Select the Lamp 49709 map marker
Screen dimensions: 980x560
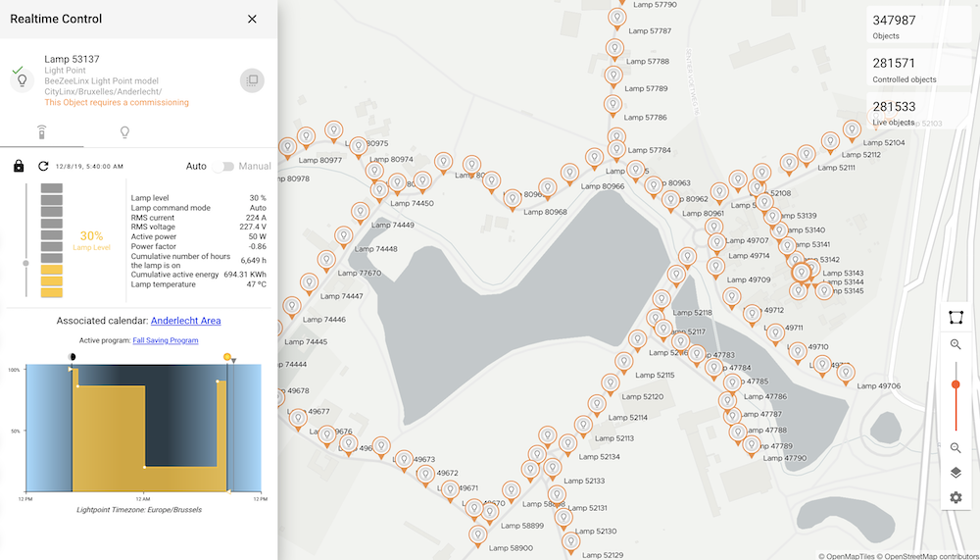715,269
